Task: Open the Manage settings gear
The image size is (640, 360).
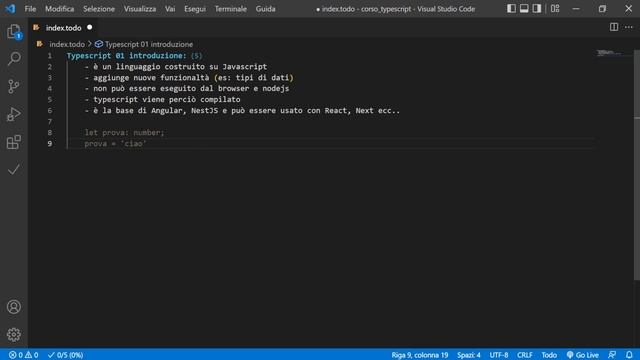Action: [14, 334]
